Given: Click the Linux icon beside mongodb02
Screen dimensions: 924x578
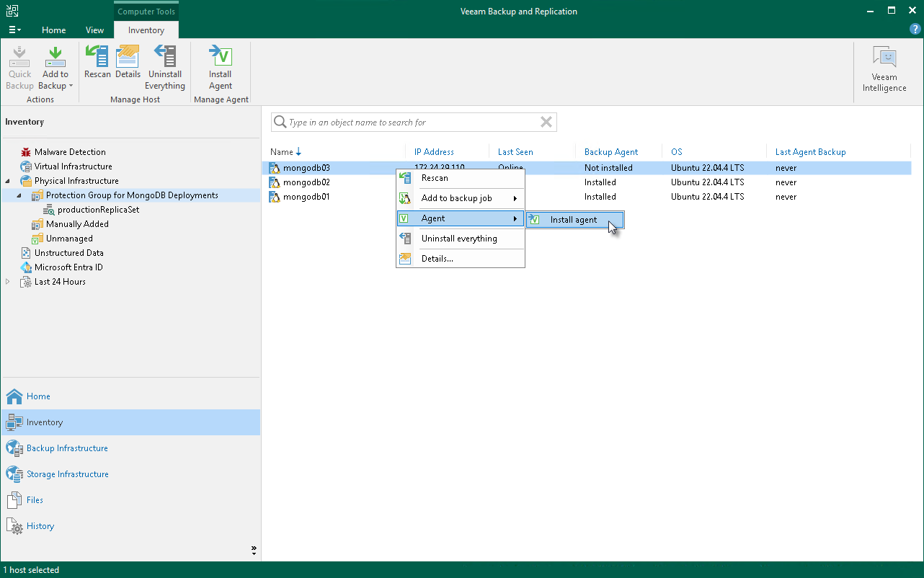Looking at the screenshot, I should pyautogui.click(x=274, y=182).
